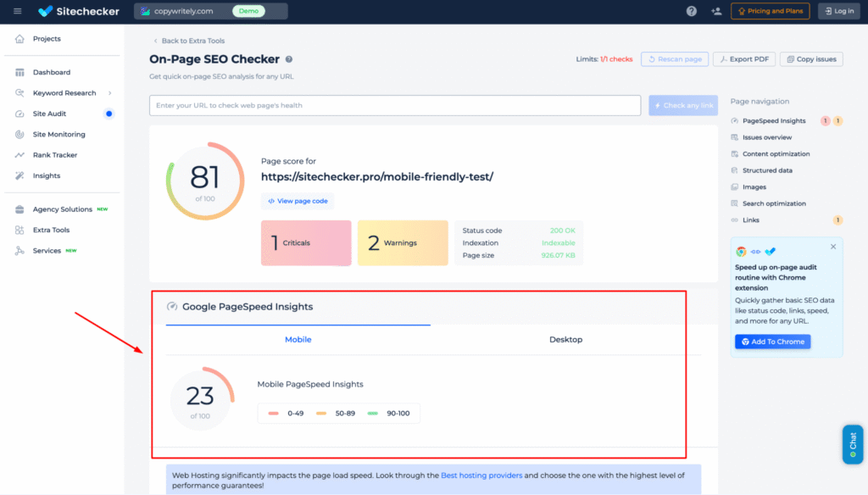Click the Site Monitoring icon

point(20,135)
